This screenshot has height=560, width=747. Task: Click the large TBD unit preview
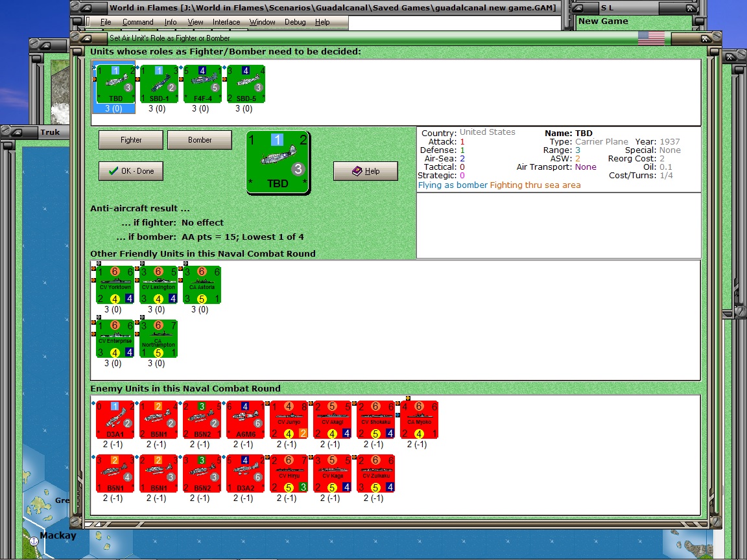pos(278,163)
